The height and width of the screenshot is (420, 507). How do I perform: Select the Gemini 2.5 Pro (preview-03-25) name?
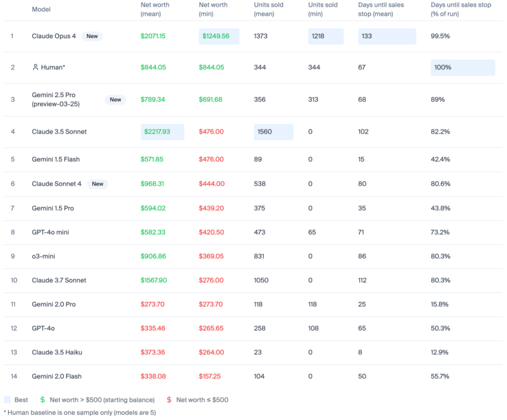coord(55,100)
